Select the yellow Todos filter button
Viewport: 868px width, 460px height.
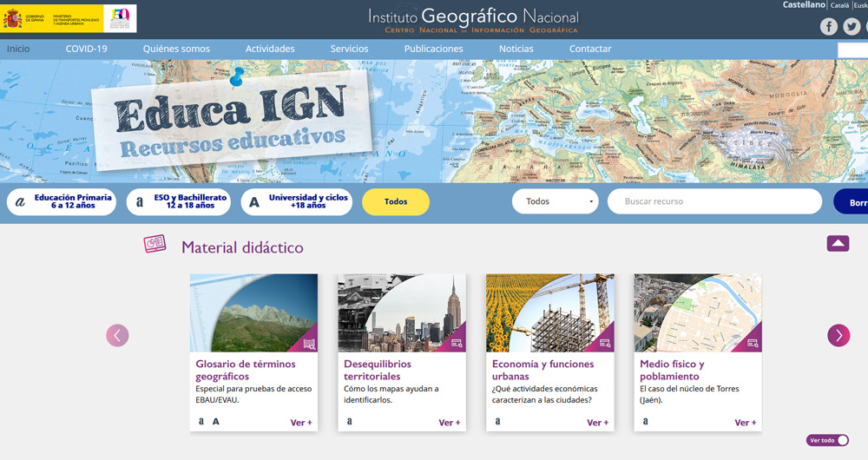click(x=396, y=202)
